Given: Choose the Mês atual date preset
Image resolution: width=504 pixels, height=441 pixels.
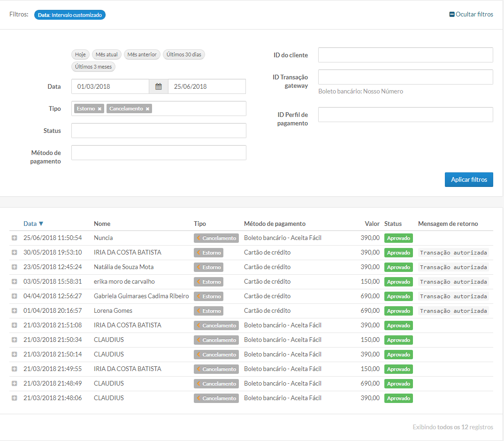Looking at the screenshot, I should pos(107,54).
